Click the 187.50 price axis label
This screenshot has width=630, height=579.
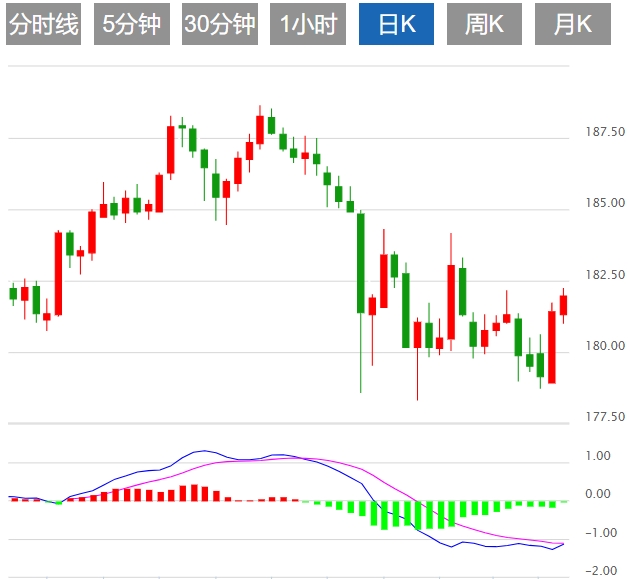pyautogui.click(x=605, y=131)
